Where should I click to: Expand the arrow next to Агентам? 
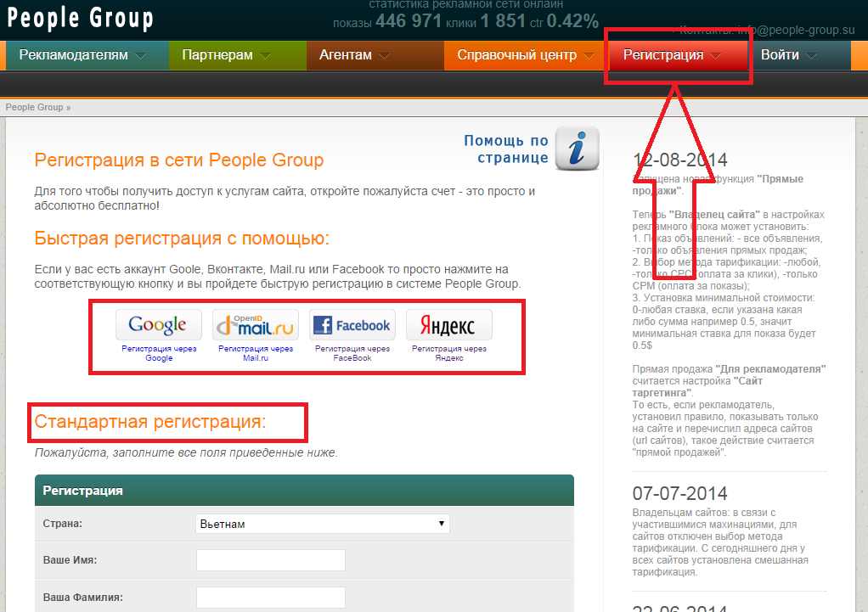(384, 56)
